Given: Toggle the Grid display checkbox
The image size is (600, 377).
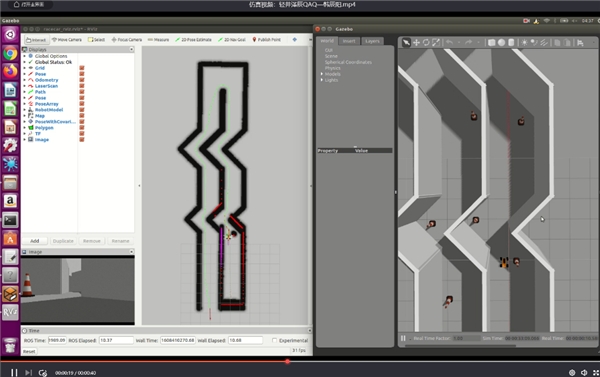Looking at the screenshot, I should point(82,68).
